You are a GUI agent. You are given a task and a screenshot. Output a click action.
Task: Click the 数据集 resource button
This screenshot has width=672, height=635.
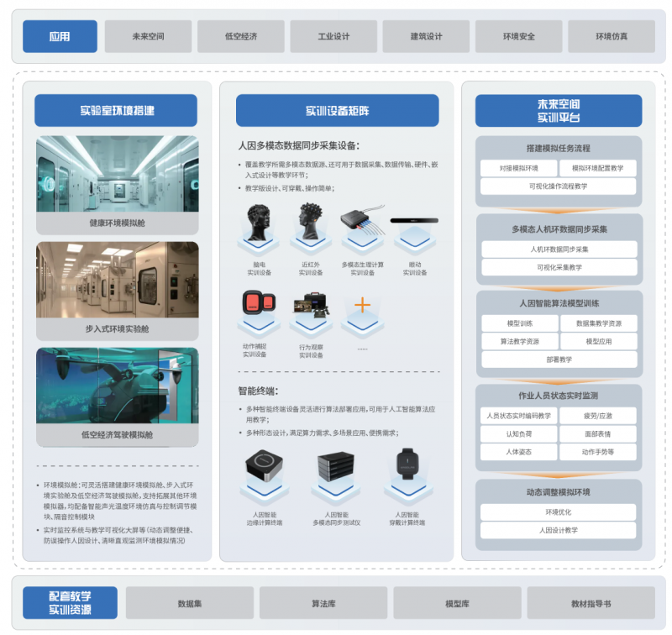(189, 603)
